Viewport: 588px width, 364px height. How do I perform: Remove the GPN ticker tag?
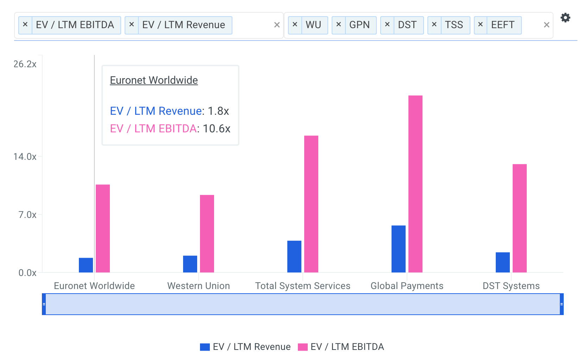click(x=338, y=25)
